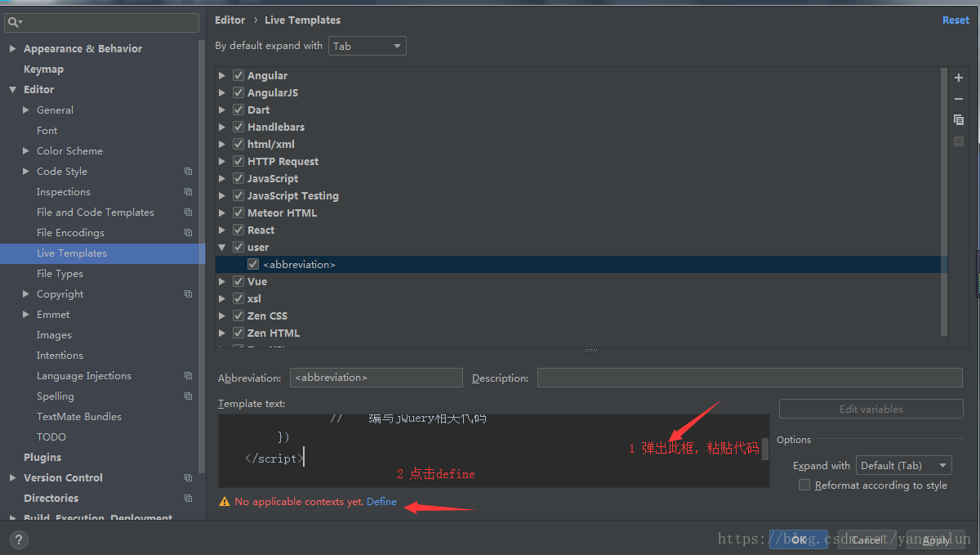This screenshot has height=555, width=980.
Task: Click the Editor breadcrumb label
Action: point(230,20)
